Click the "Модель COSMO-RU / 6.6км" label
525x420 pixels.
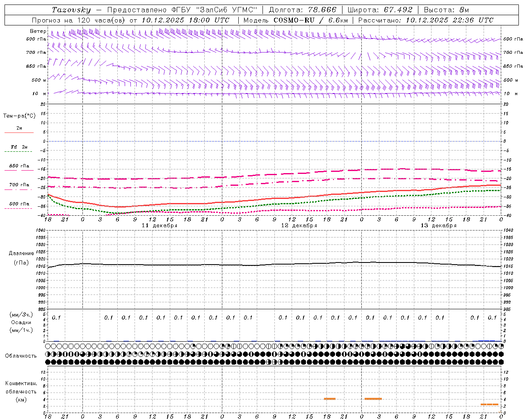click(x=295, y=20)
